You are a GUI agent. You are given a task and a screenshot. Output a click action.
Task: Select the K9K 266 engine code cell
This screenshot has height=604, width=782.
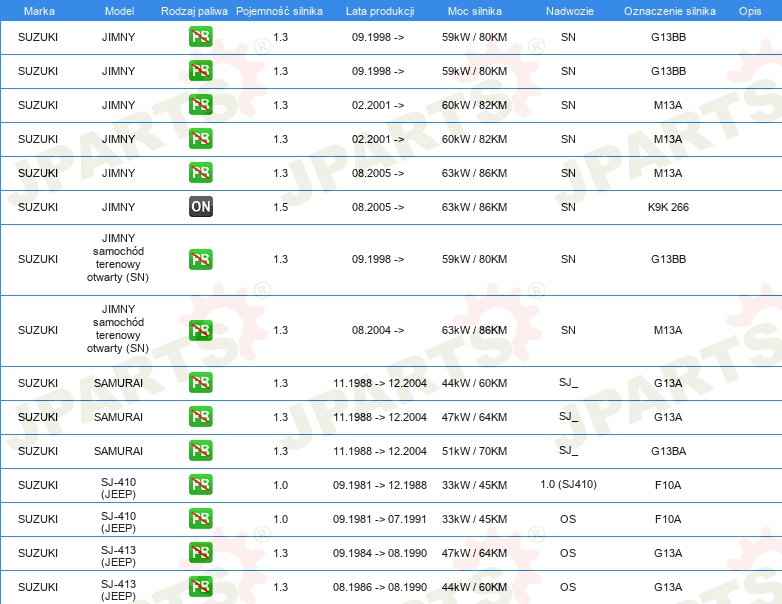point(668,207)
